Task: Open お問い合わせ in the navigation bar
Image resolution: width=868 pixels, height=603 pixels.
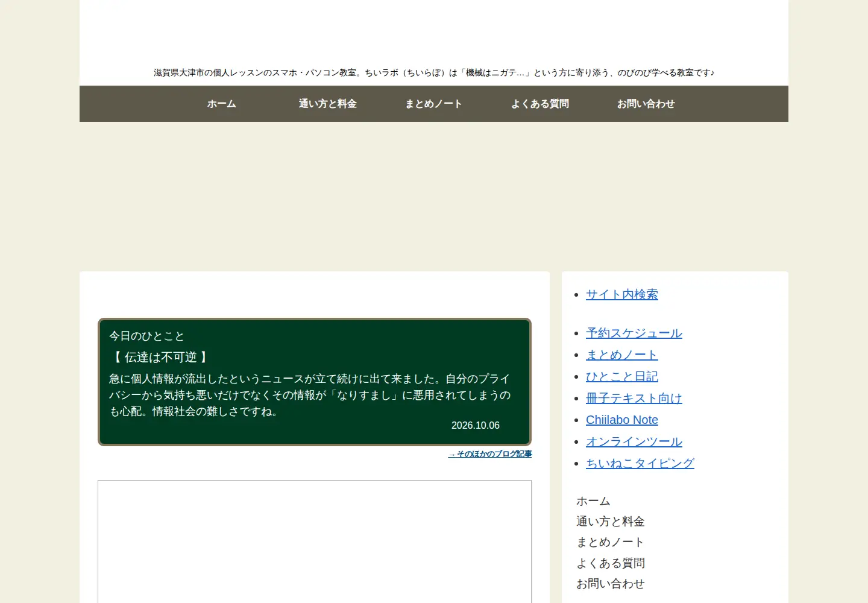Action: click(646, 104)
